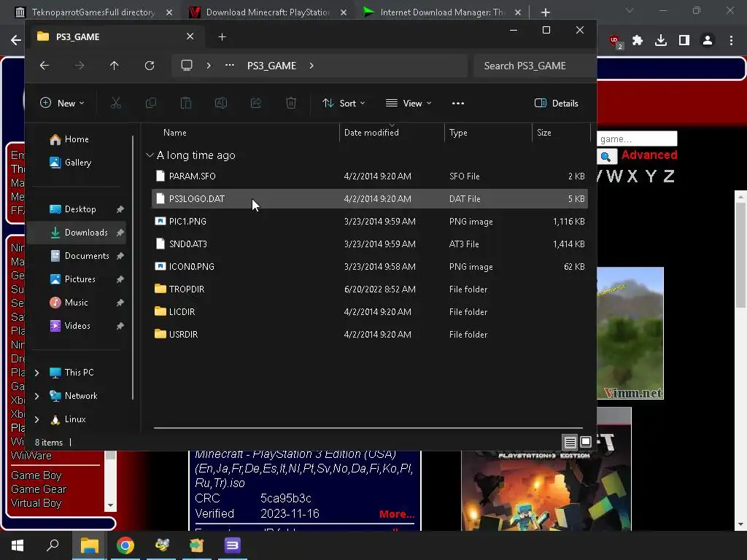The image size is (747, 560).
Task: Open Music quick access folder
Action: [x=76, y=303]
